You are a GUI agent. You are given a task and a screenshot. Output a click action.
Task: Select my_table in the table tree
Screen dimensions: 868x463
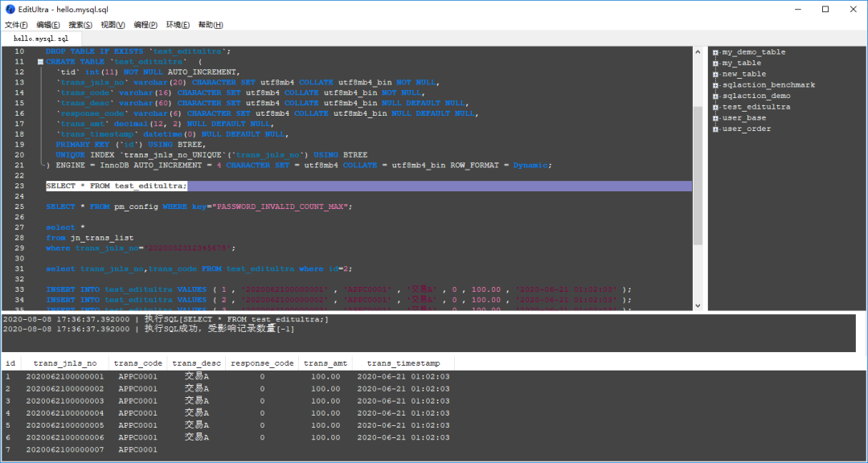pos(741,64)
